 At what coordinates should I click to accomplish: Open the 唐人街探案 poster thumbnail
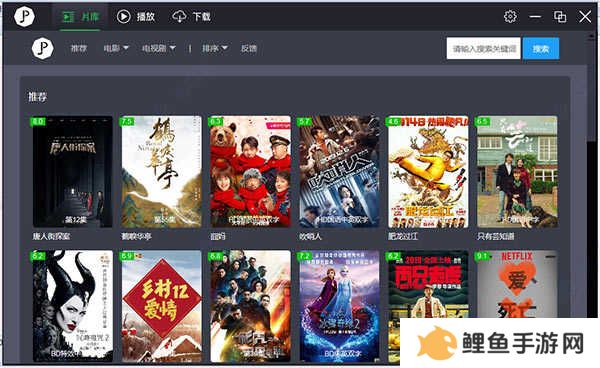72,172
